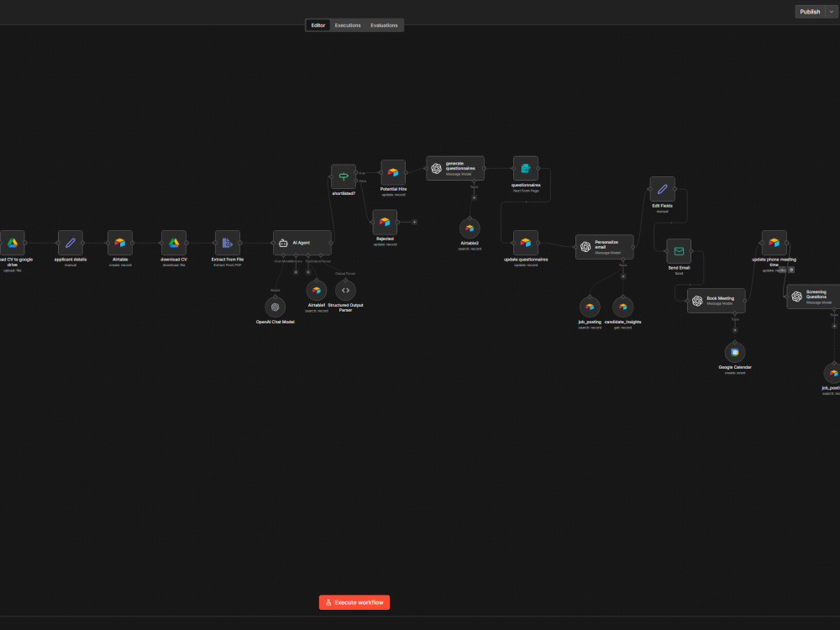The width and height of the screenshot is (840, 630).
Task: Expand the Publish dropdown arrow
Action: [x=832, y=12]
